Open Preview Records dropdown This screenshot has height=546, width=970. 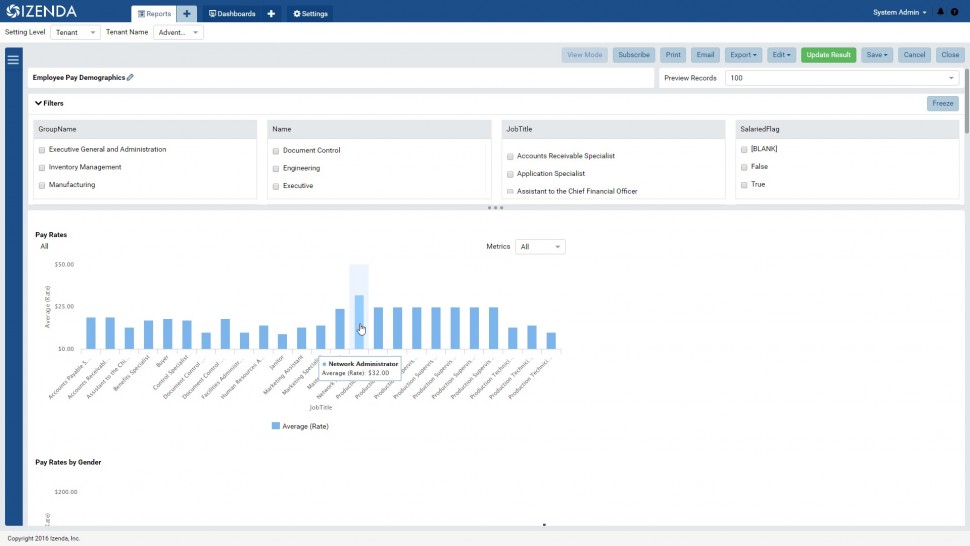(842, 78)
